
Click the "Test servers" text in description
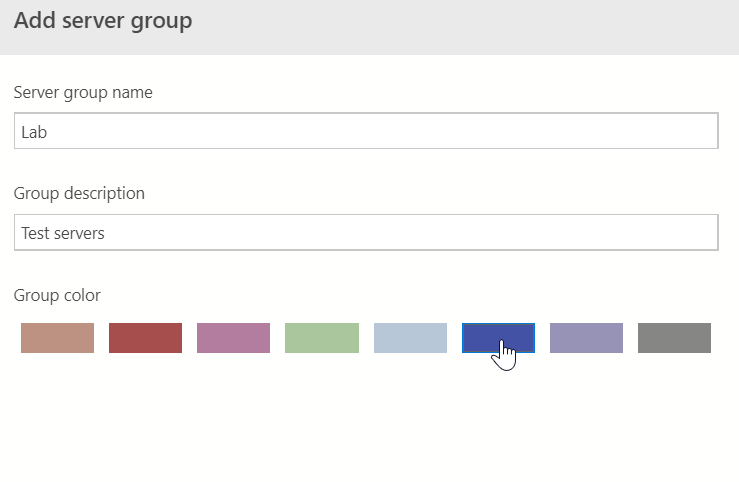[x=63, y=233]
